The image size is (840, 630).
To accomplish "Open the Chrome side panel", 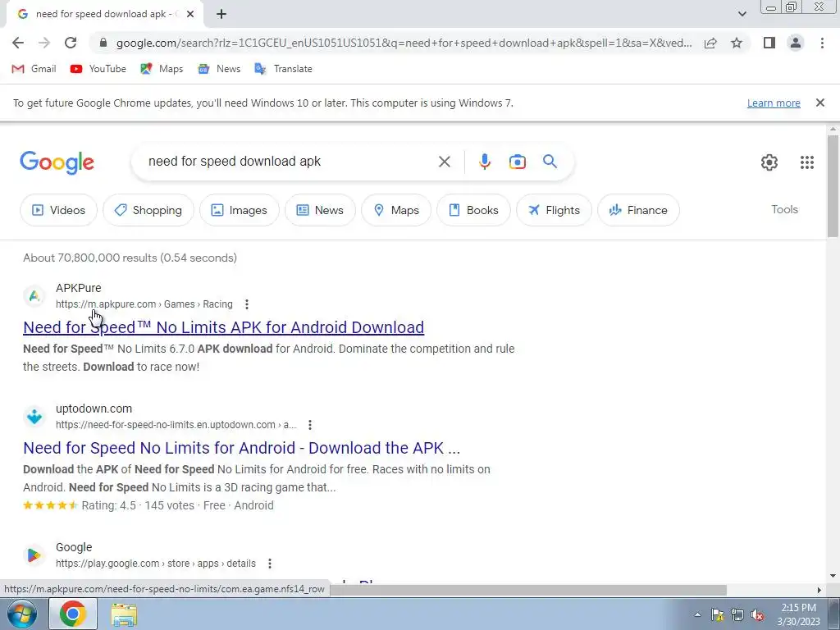I will pos(769,43).
